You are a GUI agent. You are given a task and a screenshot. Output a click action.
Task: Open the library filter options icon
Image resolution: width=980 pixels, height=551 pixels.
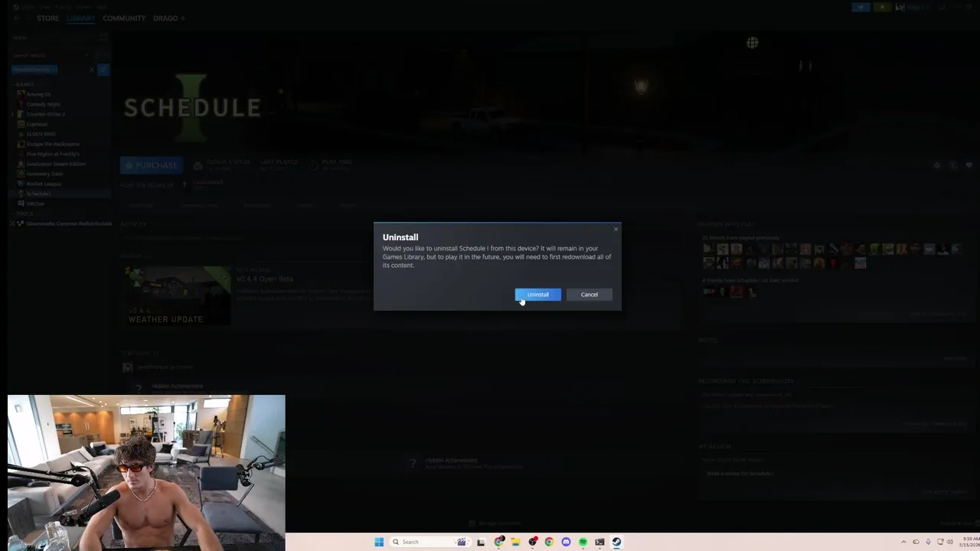(103, 70)
